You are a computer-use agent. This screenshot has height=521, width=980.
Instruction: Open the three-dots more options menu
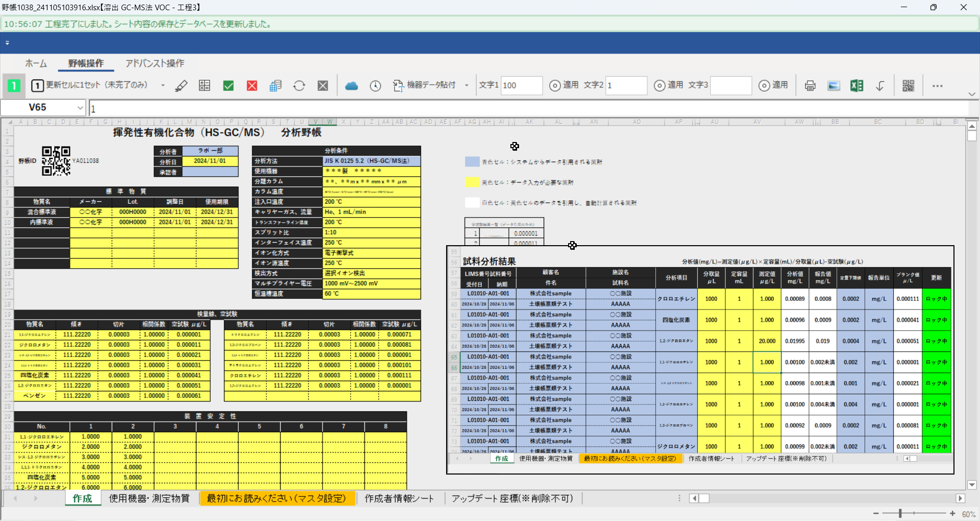(937, 86)
